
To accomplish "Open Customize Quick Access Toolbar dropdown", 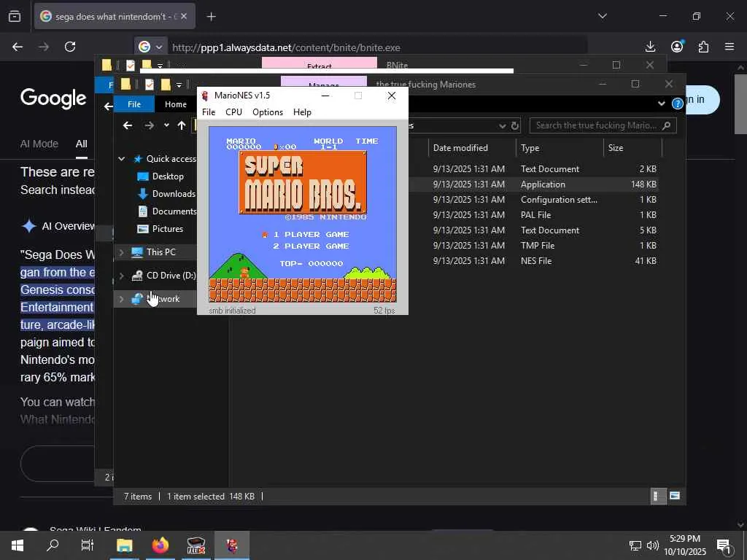I will coord(179,85).
